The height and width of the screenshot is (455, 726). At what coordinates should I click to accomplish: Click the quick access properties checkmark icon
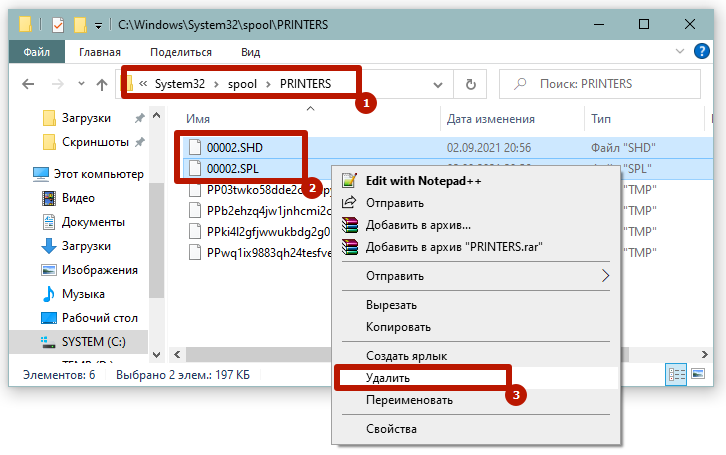[57, 24]
